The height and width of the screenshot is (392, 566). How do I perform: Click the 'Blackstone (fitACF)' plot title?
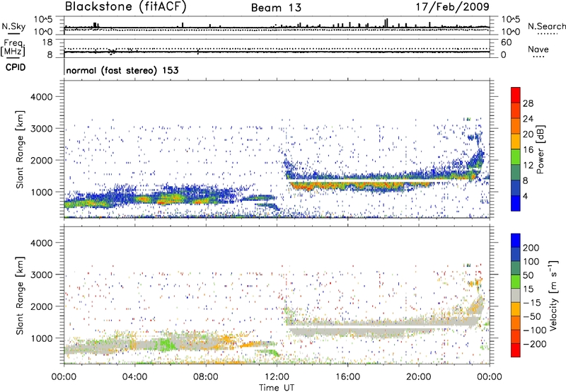(125, 6)
